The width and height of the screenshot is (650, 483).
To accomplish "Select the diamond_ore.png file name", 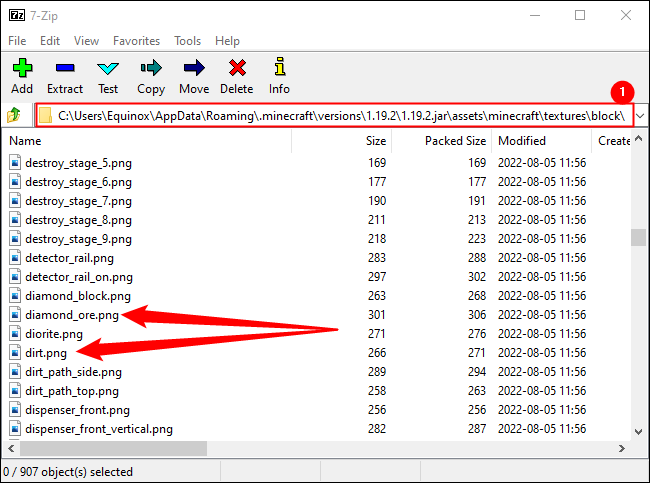I will coord(72,315).
